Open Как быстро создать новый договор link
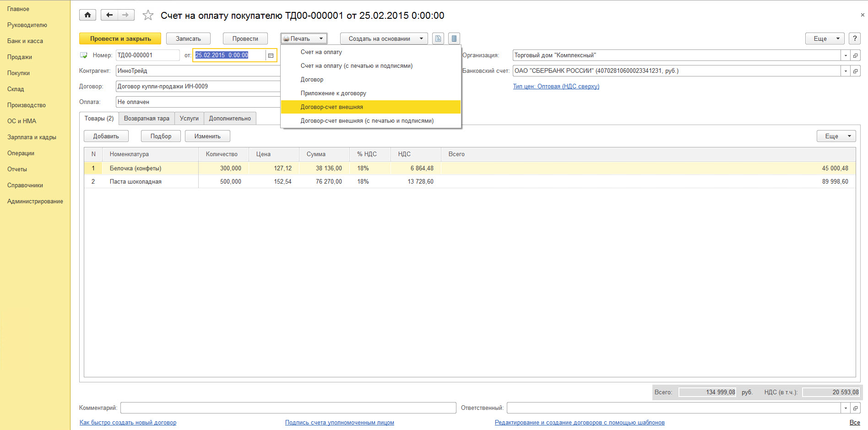 click(x=128, y=423)
